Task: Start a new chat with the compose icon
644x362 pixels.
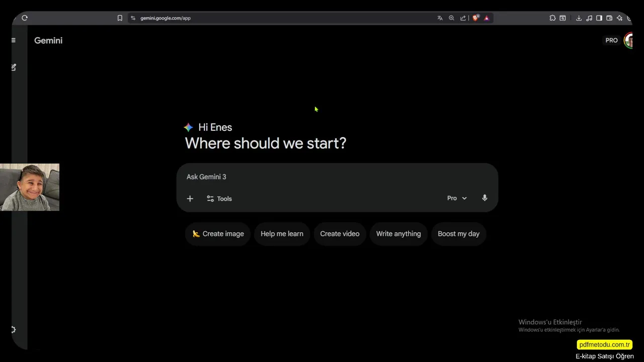Action: pos(14,67)
